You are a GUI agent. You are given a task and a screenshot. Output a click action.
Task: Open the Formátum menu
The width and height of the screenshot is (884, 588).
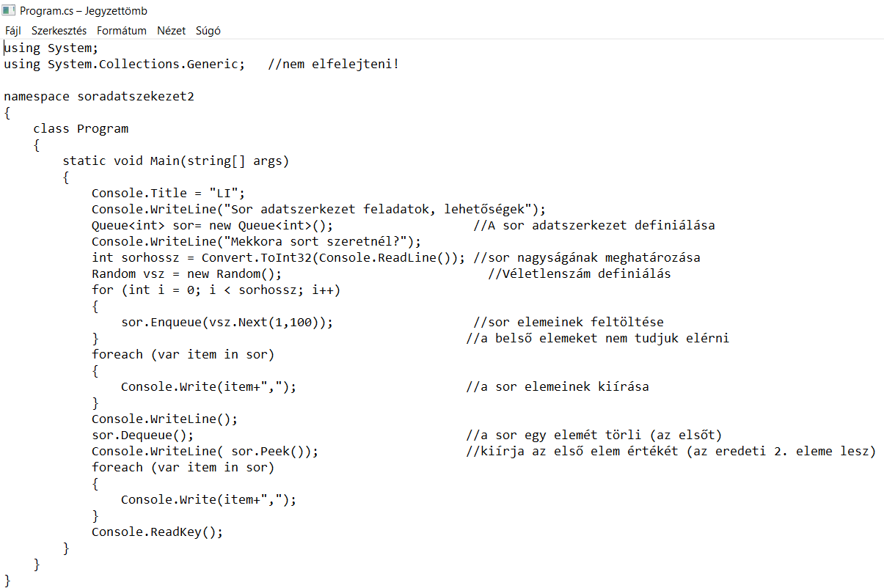[122, 31]
